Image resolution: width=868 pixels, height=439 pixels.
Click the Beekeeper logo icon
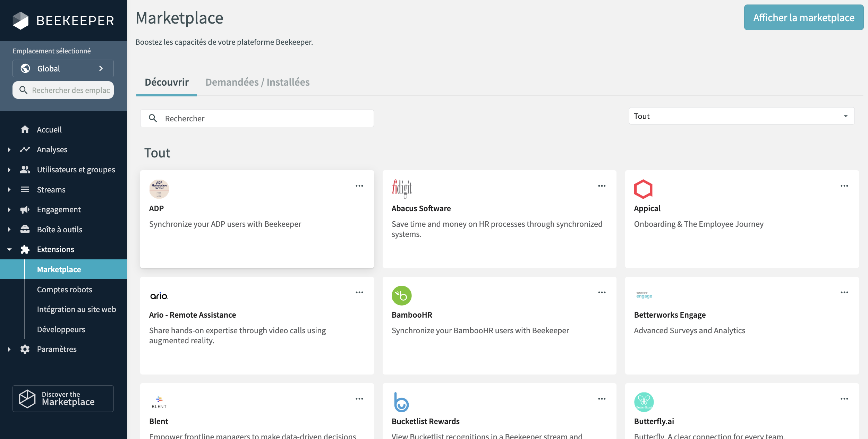(x=21, y=21)
